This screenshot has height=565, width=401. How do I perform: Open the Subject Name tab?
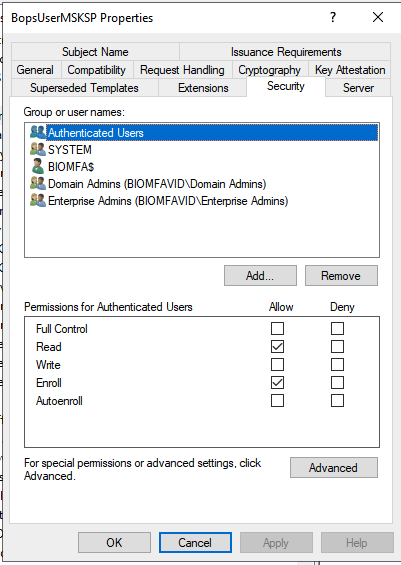[x=95, y=52]
